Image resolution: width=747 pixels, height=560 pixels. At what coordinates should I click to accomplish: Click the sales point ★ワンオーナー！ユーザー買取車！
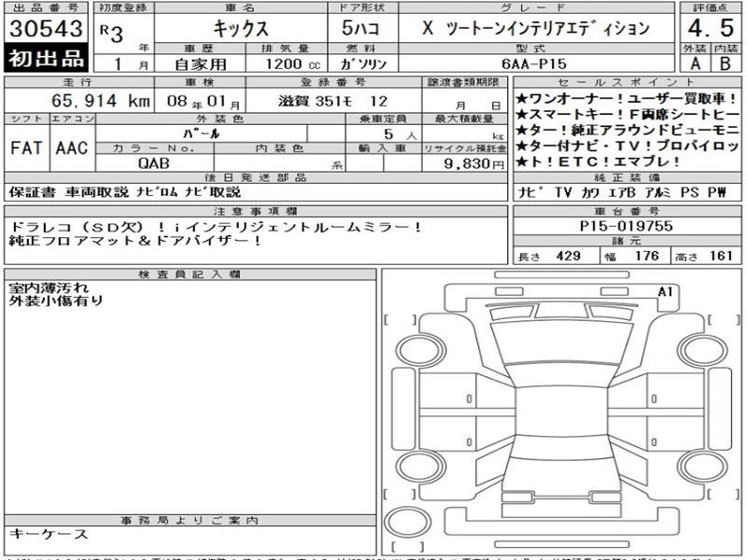click(x=626, y=99)
